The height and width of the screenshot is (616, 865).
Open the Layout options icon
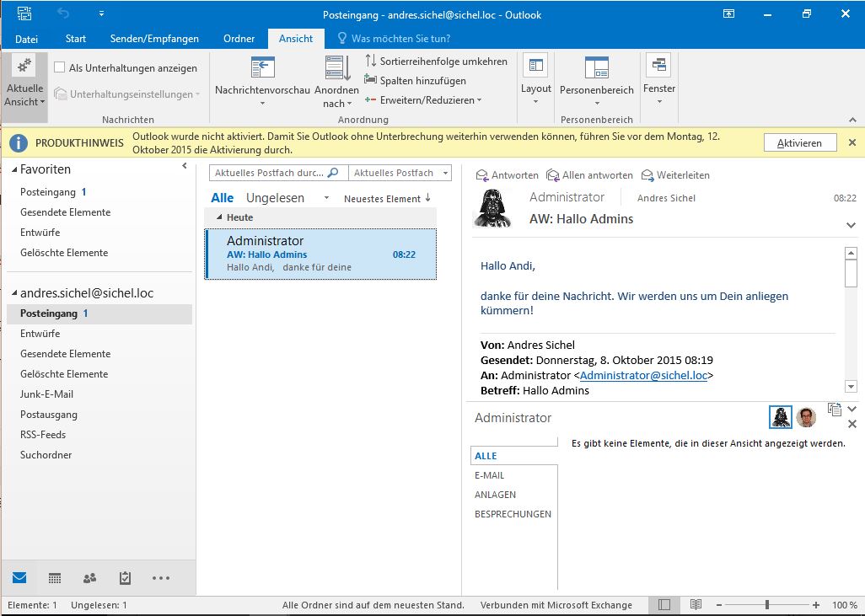click(x=535, y=80)
